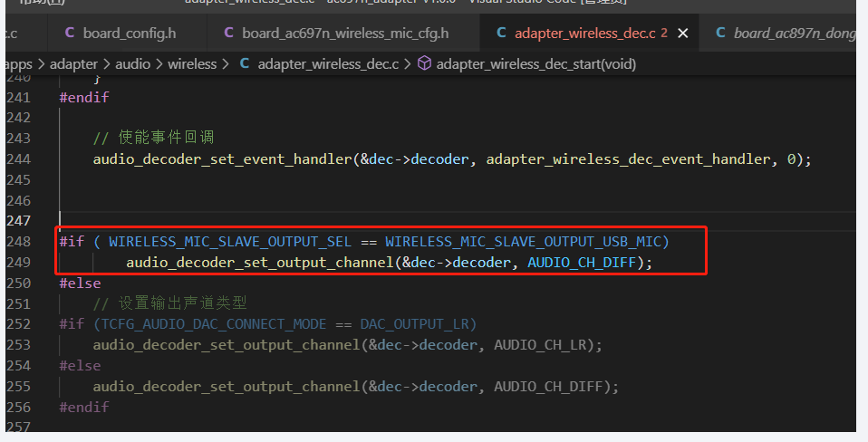The height and width of the screenshot is (442, 868).
Task: Click AUDIO_CH_LR on line 253
Action: 540,345
